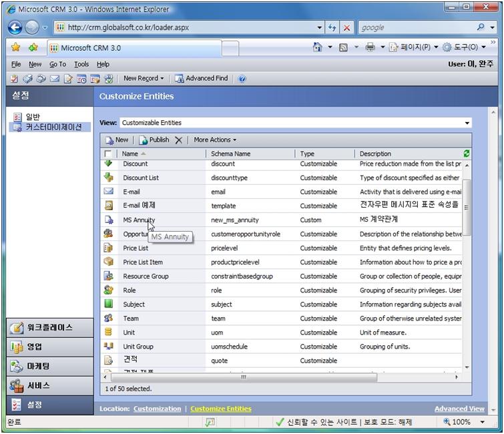
Task: Click the service activity calendar icon
Action: 95,78
